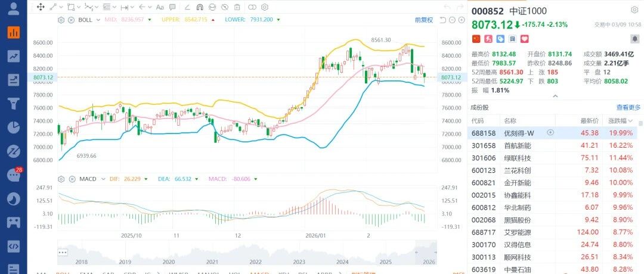
Task: Select the eraser tool in drawing toolbar
Action: coord(187,7)
